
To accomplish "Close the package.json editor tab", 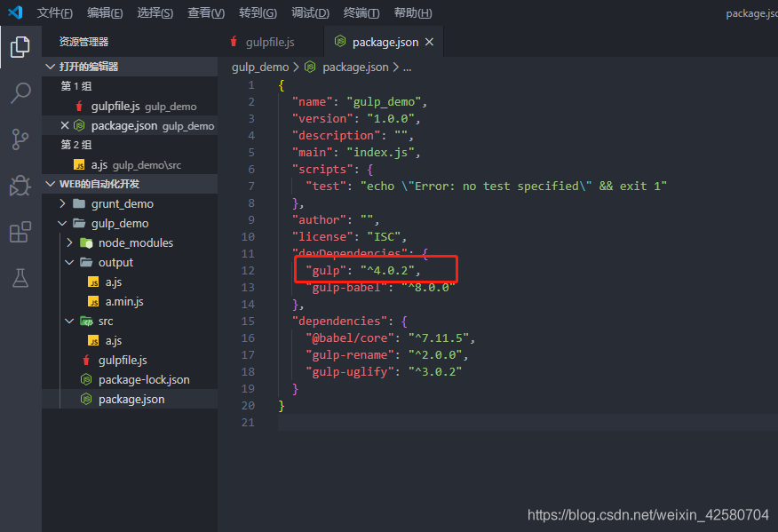I will click(x=430, y=42).
